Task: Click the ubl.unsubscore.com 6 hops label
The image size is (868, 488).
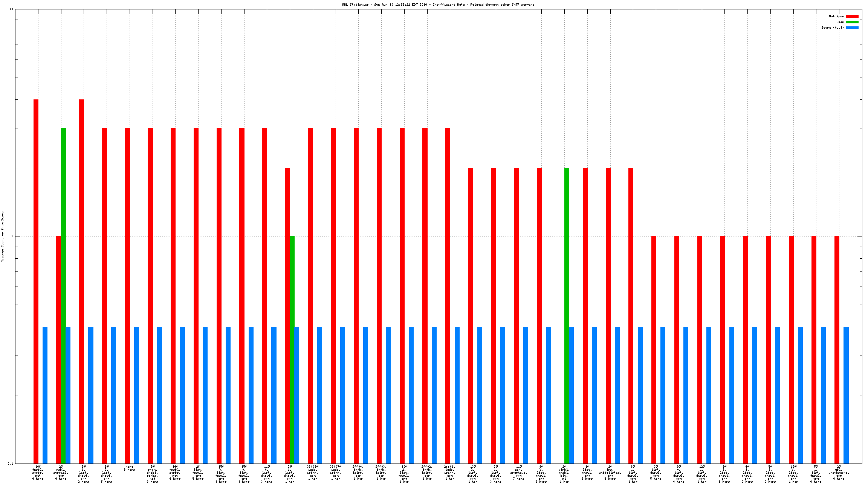Action: pos(839,473)
